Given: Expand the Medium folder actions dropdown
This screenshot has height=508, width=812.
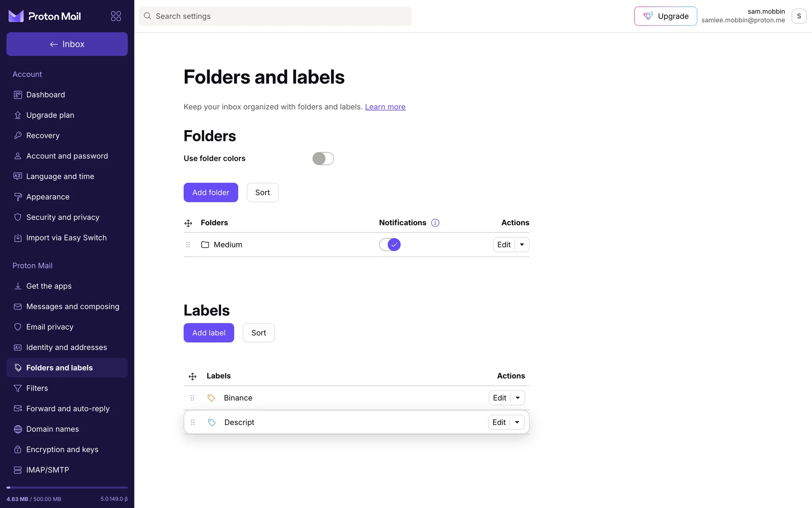Looking at the screenshot, I should [522, 245].
